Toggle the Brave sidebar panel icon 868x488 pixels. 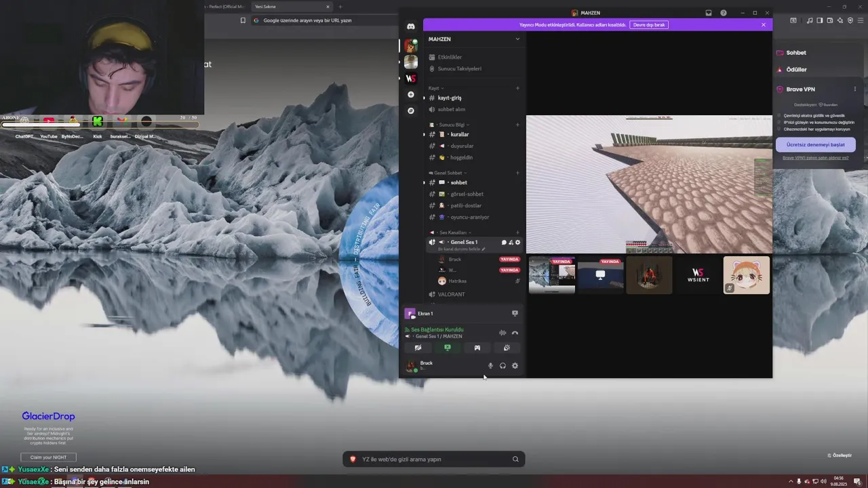point(820,20)
